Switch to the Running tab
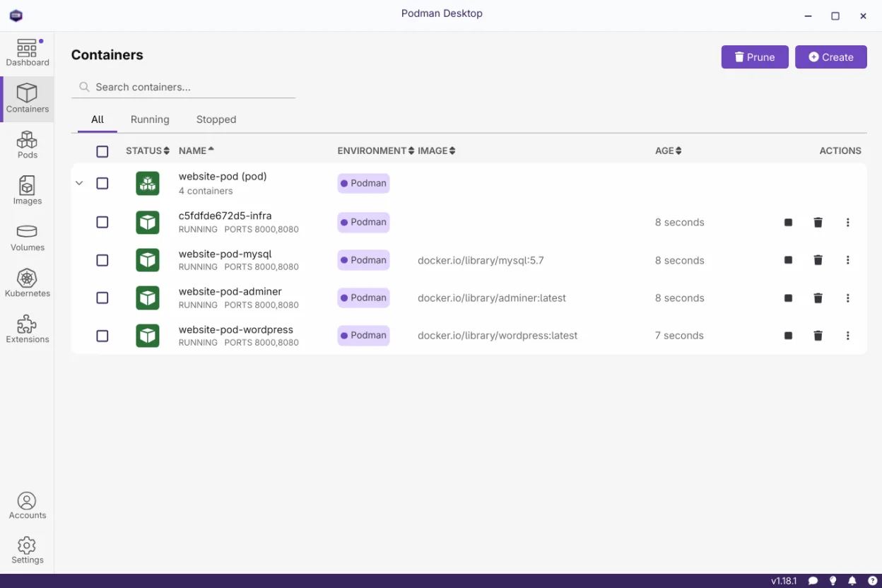 pyautogui.click(x=150, y=119)
